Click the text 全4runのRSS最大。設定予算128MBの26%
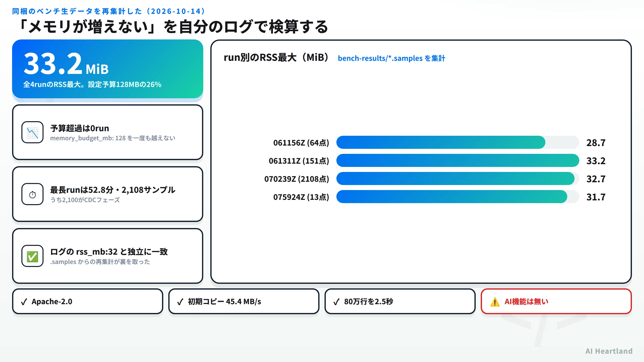Viewport: 644px width, 362px height. (92, 84)
